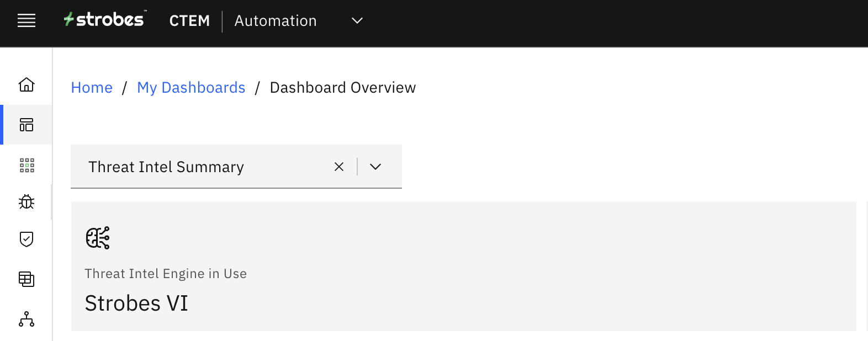Image resolution: width=868 pixels, height=341 pixels.
Task: Select the Dashboards layout sidebar icon
Action: pyautogui.click(x=27, y=125)
